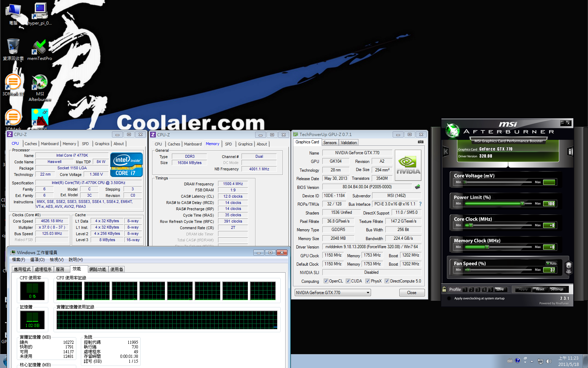Toggle the PhysX checkbox in GPU-Z
Screen dimensions: 588x368
(x=367, y=281)
